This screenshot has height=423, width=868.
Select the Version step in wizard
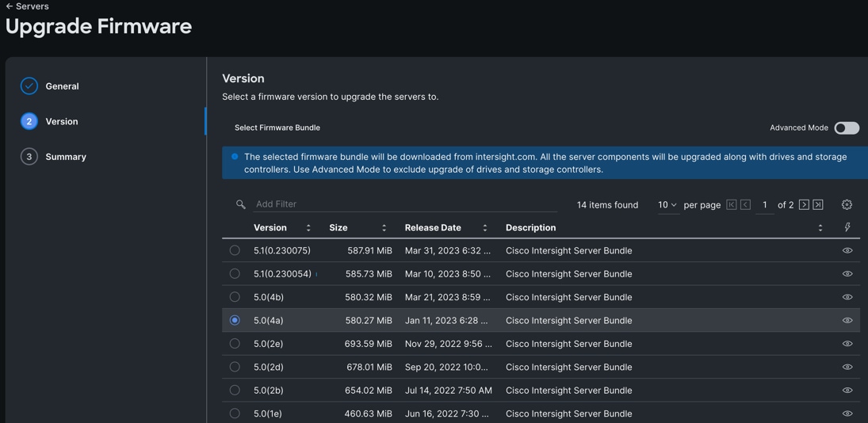click(62, 122)
